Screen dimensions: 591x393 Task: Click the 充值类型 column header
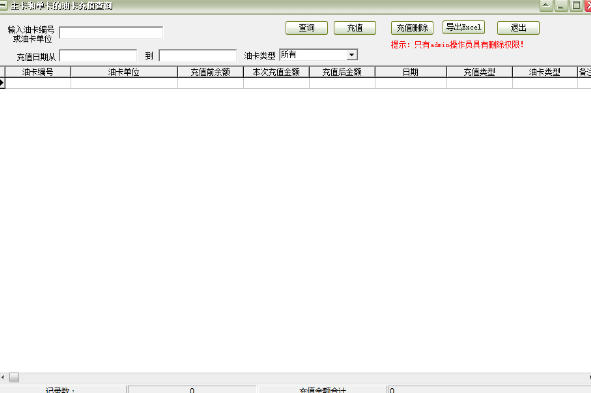(479, 72)
